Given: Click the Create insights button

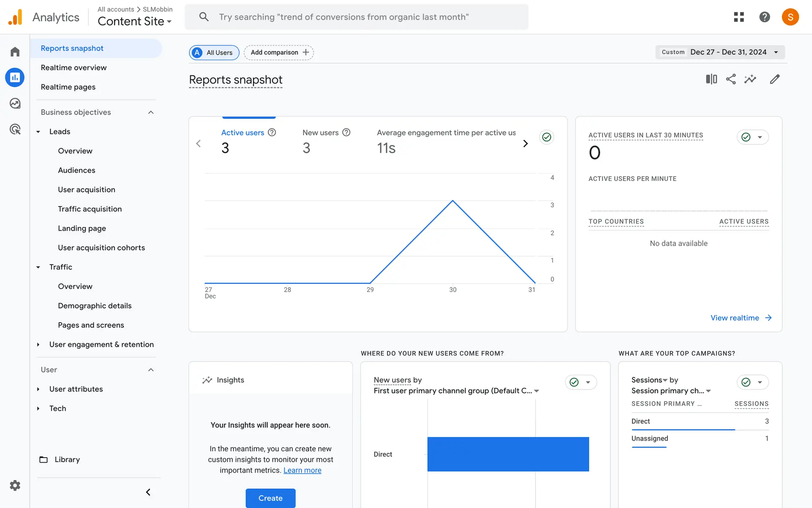Looking at the screenshot, I should (x=270, y=498).
